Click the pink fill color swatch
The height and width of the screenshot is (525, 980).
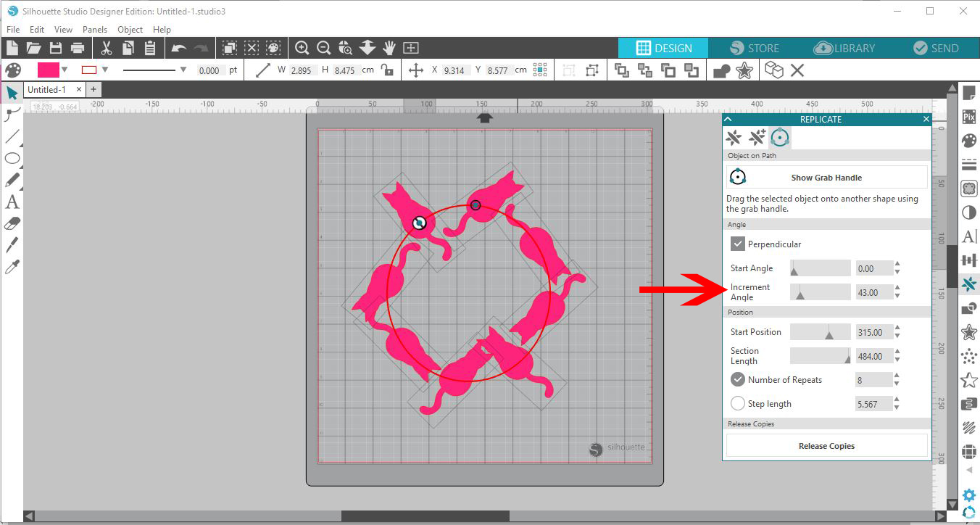pos(48,70)
